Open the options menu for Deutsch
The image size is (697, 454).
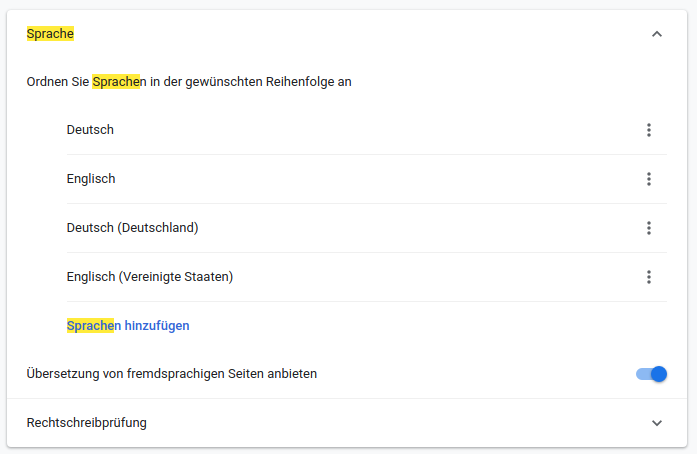649,130
